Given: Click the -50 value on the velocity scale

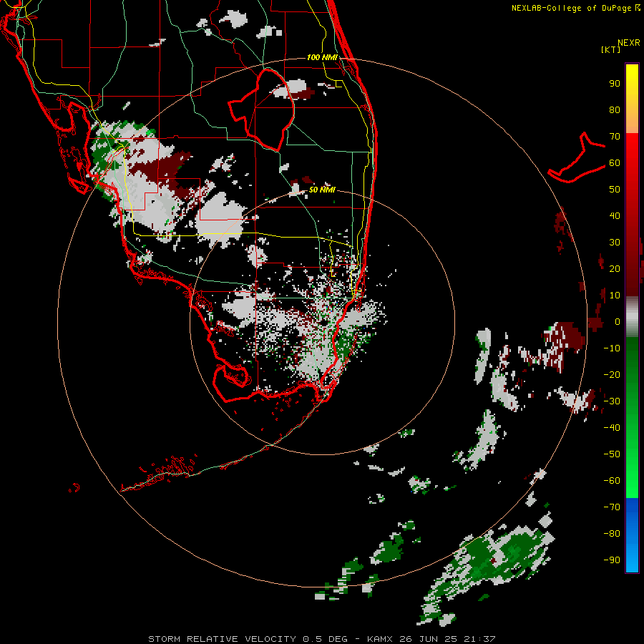Looking at the screenshot, I should coord(612,454).
